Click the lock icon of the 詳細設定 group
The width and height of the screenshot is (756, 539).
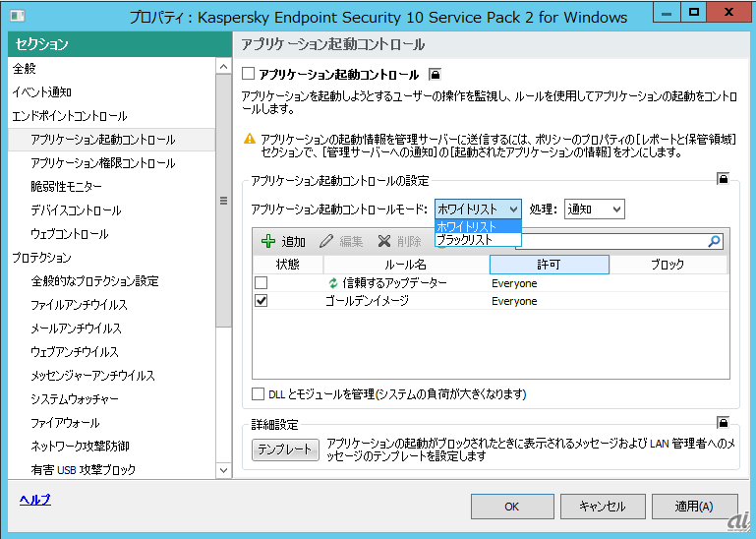click(723, 424)
